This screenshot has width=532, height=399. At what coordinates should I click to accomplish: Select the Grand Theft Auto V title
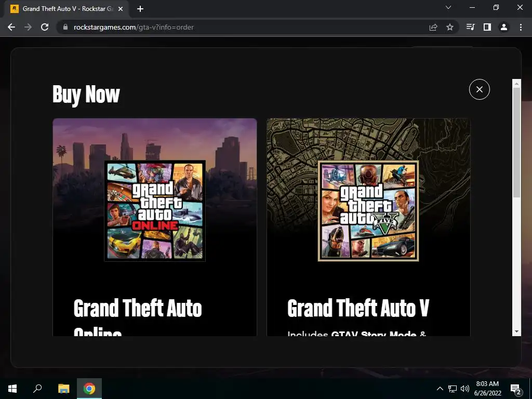click(x=358, y=308)
